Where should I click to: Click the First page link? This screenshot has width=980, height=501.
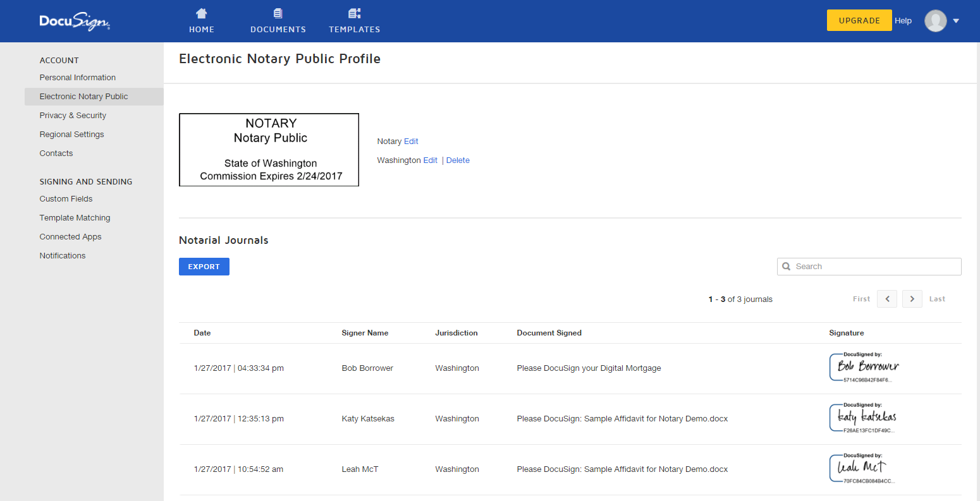861,299
